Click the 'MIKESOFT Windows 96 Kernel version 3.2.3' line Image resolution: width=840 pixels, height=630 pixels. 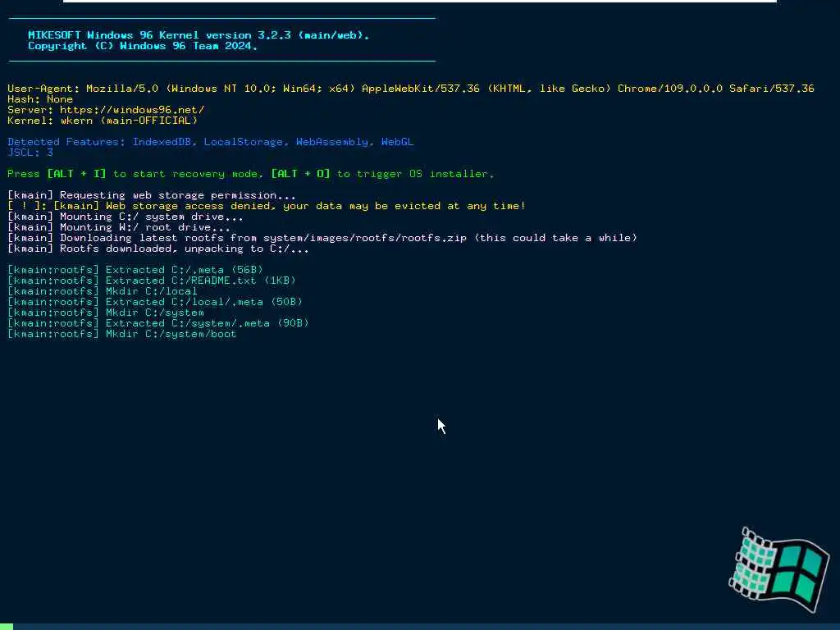click(x=199, y=35)
